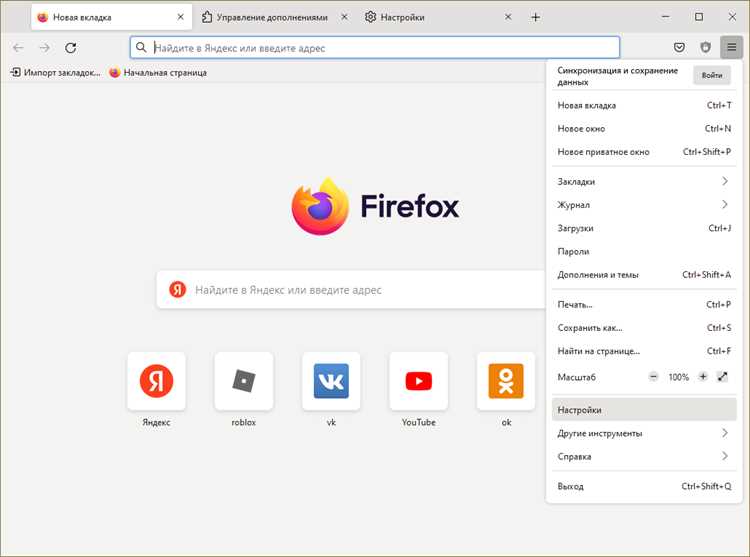Click Войти sync button
Screen dimensions: 750x557
click(x=712, y=75)
